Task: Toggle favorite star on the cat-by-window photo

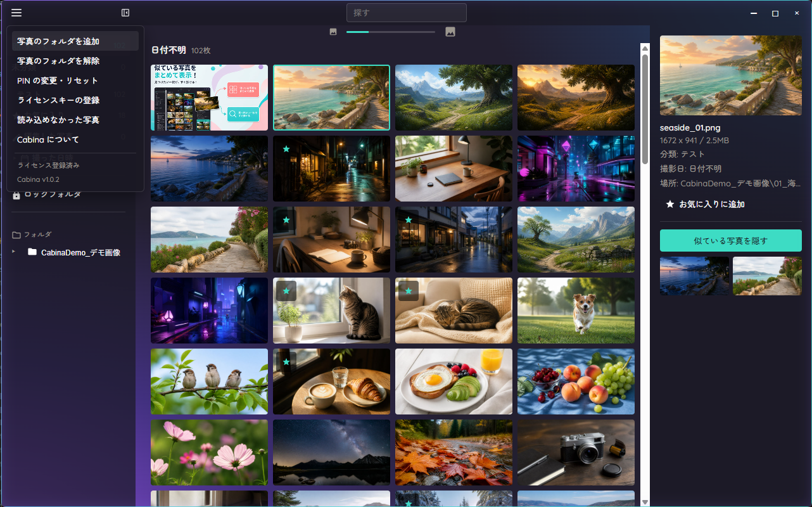Action: (x=286, y=291)
